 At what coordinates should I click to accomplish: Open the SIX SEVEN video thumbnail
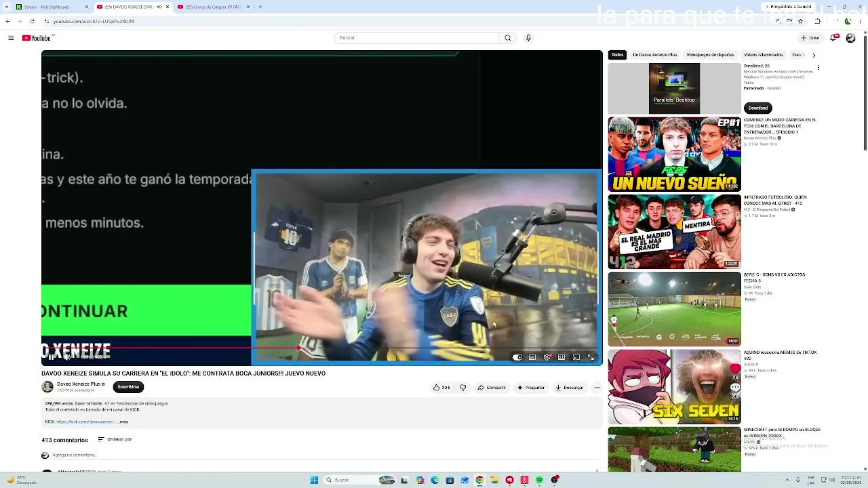point(674,386)
